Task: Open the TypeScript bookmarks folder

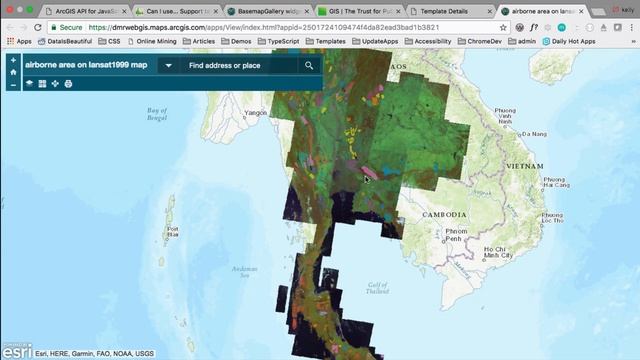Action: 278,41
